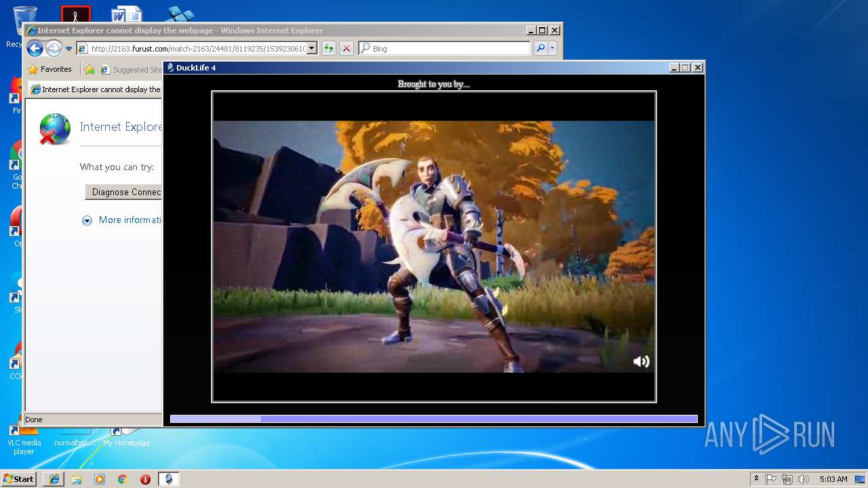Screen dimensions: 868x488
Task: Click the globe error icon on the page
Action: coord(55,129)
